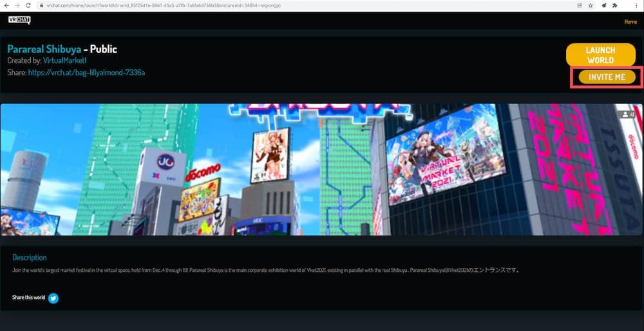This screenshot has width=644, height=331.
Task: Click the '- Public' instance type text
Action: [100, 50]
